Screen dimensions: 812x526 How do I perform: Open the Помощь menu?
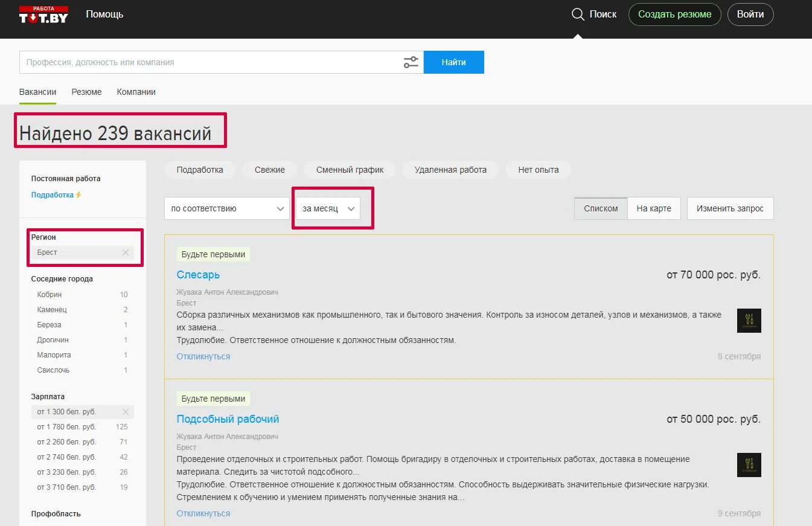coord(104,14)
